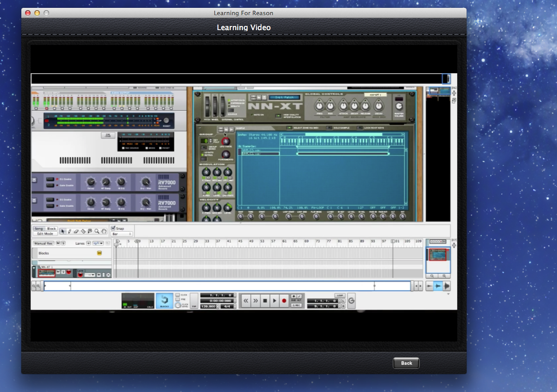The height and width of the screenshot is (392, 557).
Task: Add a new lane with plus button
Action: [88, 243]
